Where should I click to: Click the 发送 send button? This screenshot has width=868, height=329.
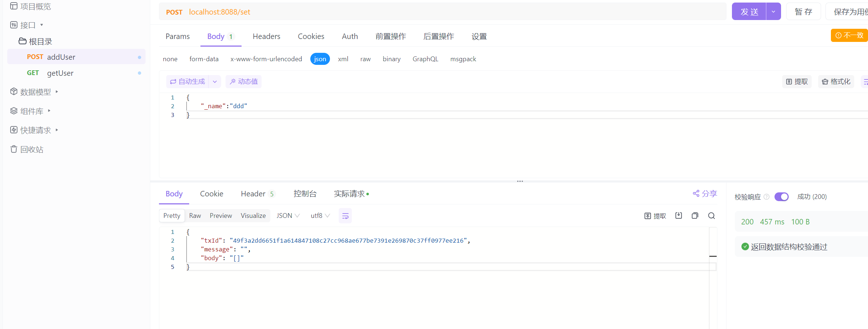click(749, 12)
